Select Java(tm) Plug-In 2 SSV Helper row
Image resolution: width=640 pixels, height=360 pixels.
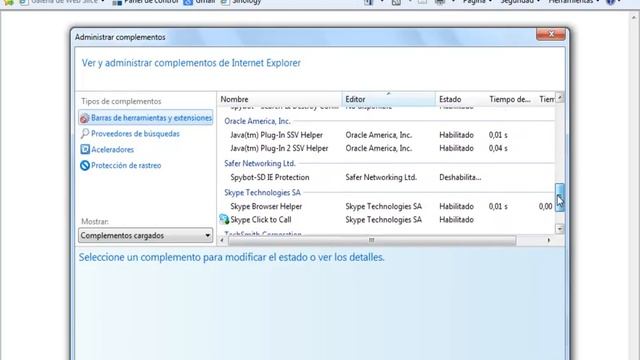[x=386, y=149]
